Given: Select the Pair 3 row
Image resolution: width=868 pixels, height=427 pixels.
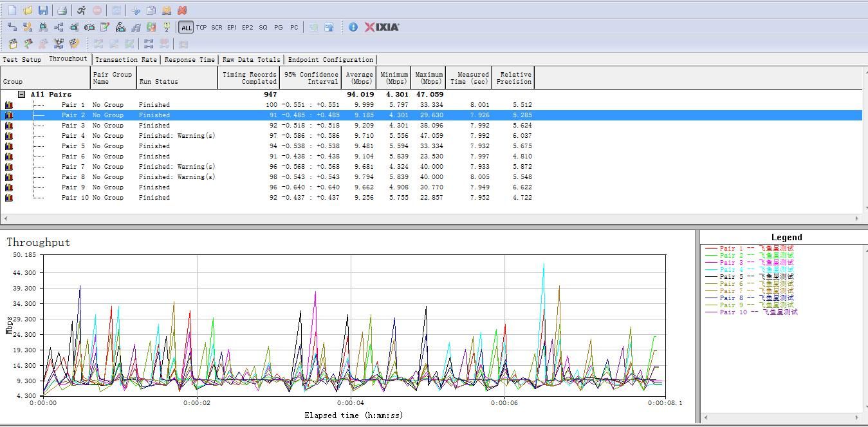Looking at the screenshot, I should 431,126.
